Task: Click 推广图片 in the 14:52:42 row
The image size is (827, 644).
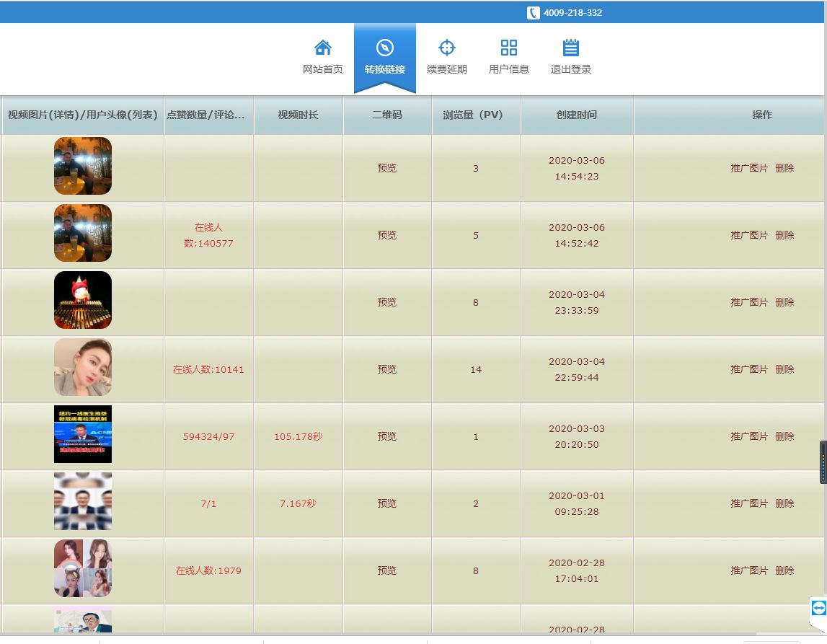Action: pyautogui.click(x=749, y=235)
